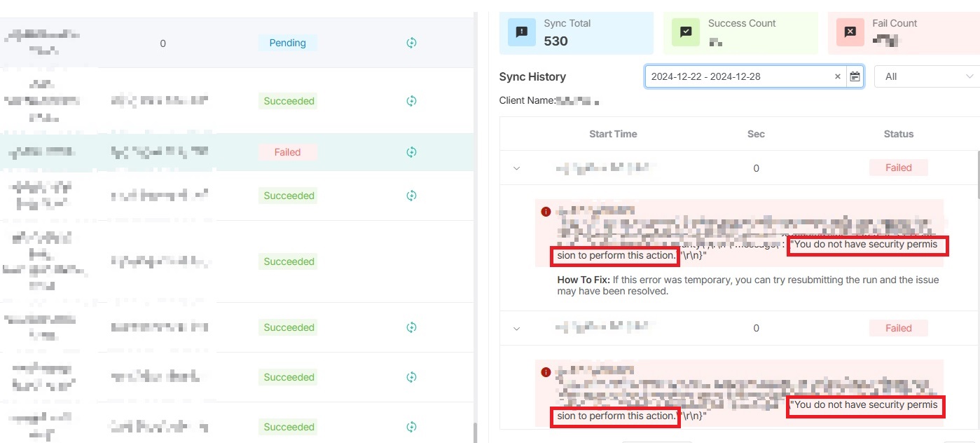980x443 pixels.
Task: Click the Status column header
Action: click(898, 134)
